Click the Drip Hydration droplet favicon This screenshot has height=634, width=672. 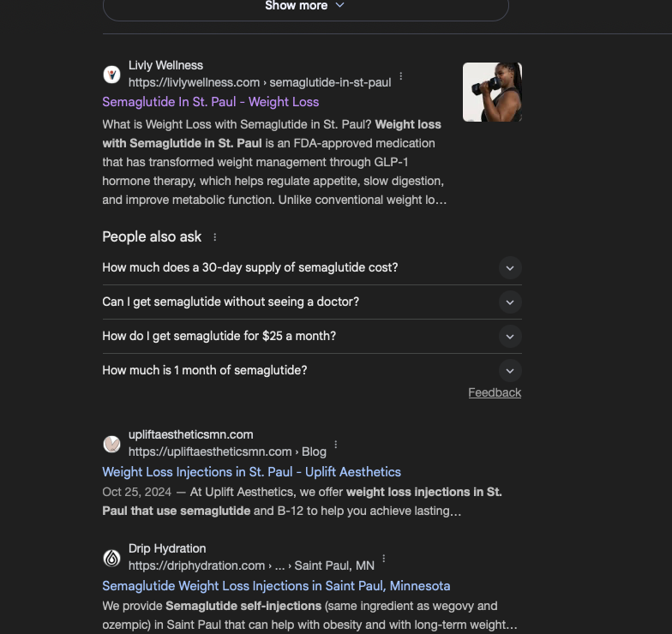pyautogui.click(x=111, y=558)
